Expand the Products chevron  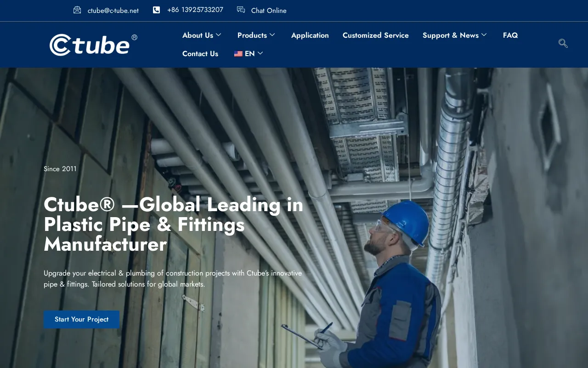click(272, 35)
